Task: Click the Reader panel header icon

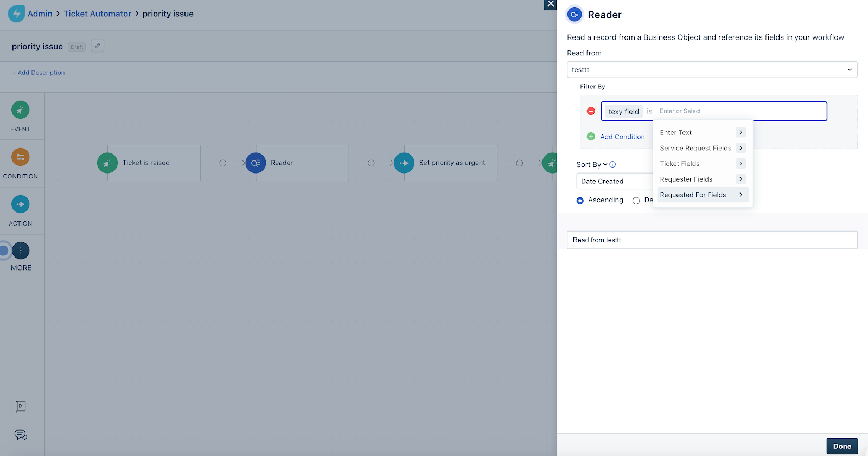Action: (x=575, y=15)
